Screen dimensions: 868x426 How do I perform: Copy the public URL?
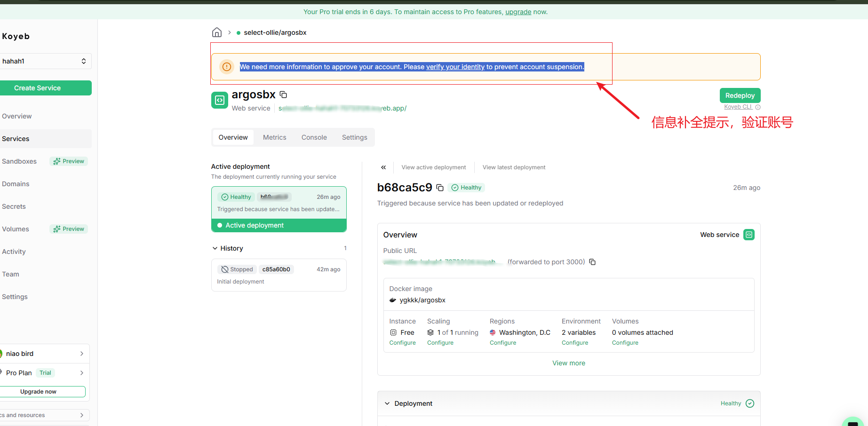pyautogui.click(x=592, y=262)
